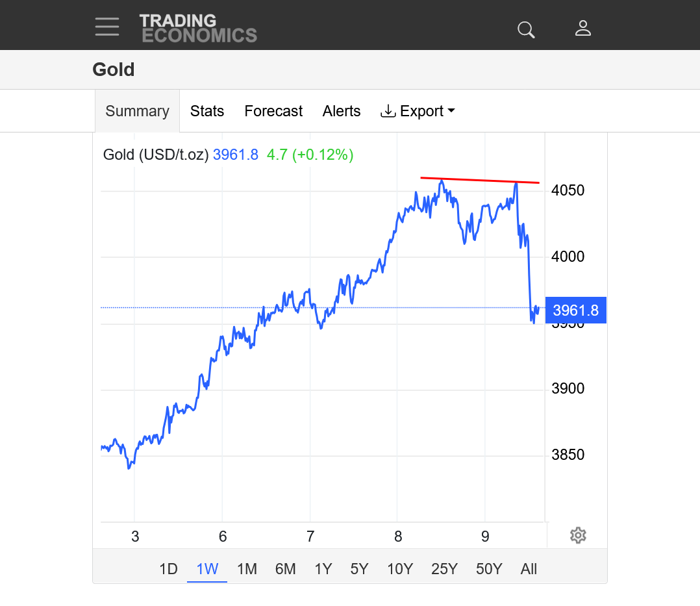Switch chart to 1M range
This screenshot has width=700, height=606.
click(x=247, y=569)
